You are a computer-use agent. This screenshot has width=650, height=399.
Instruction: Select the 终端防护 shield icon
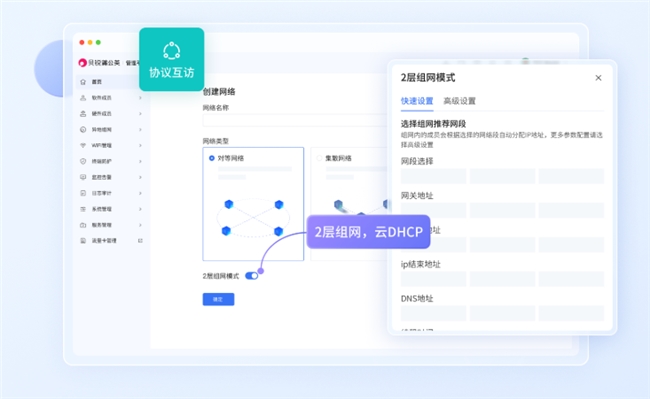tap(83, 161)
